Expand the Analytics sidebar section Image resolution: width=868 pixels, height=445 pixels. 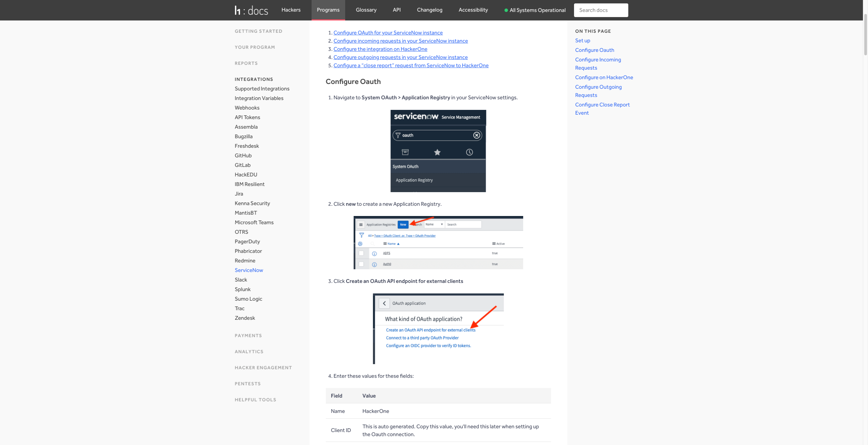click(249, 351)
